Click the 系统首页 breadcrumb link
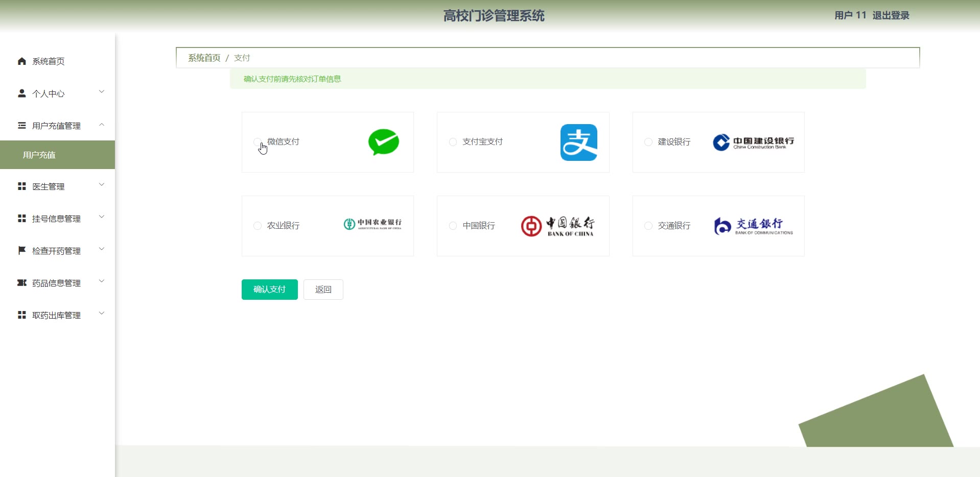 click(x=204, y=58)
